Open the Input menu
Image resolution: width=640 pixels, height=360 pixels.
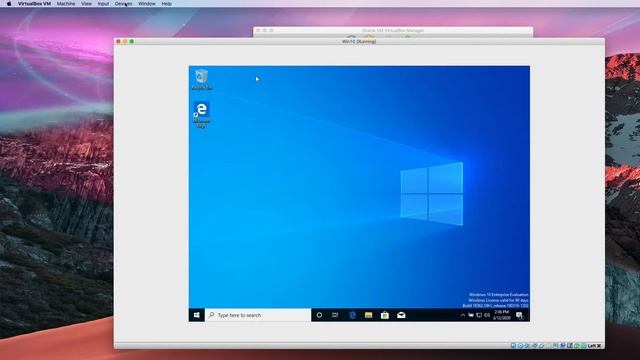(x=103, y=4)
